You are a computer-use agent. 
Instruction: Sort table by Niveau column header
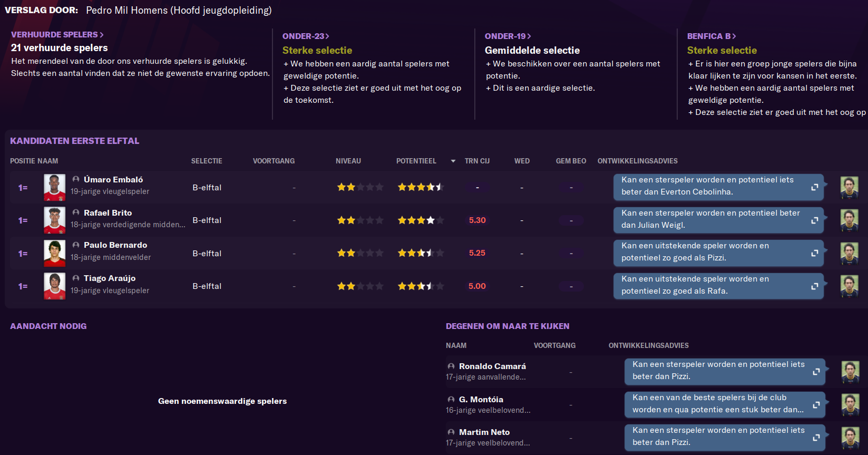click(x=348, y=161)
